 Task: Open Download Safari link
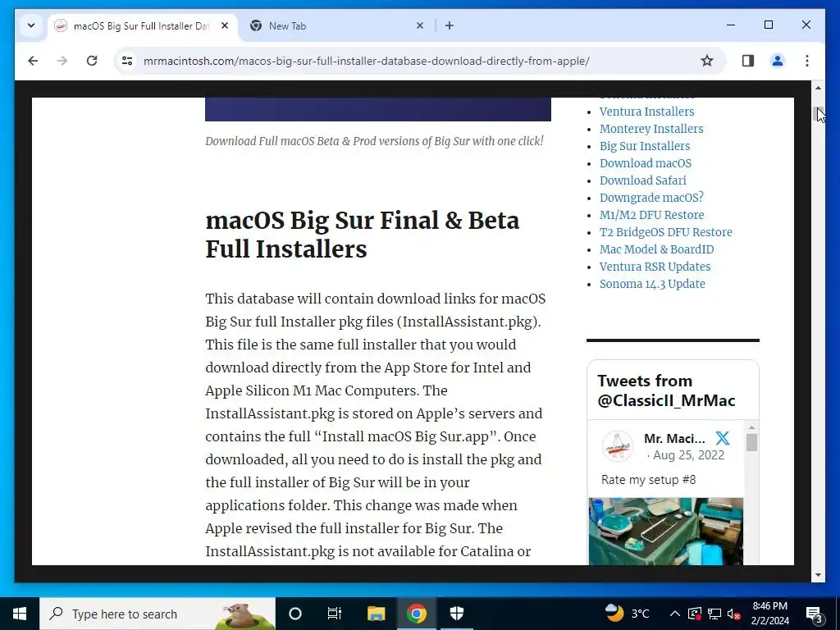coord(643,180)
